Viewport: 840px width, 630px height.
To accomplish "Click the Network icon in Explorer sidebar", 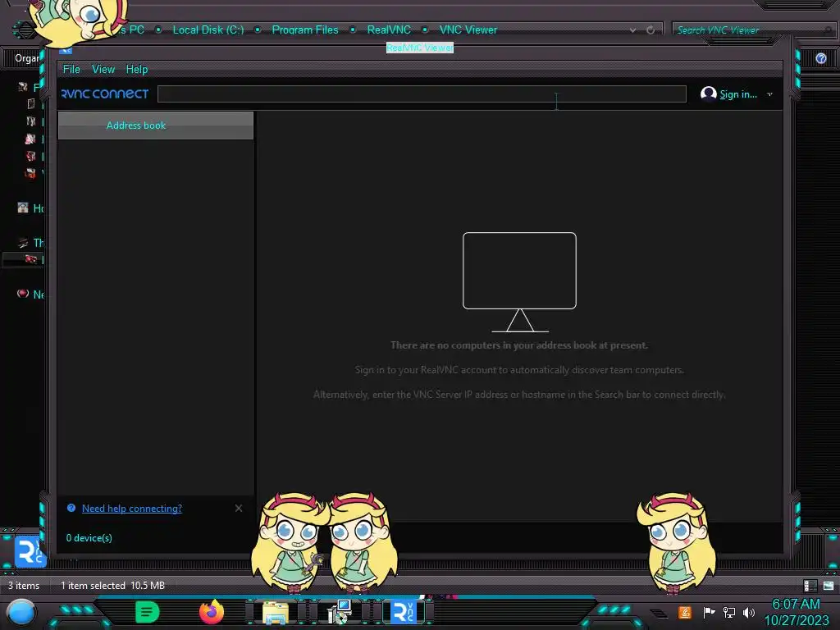I will [22, 294].
